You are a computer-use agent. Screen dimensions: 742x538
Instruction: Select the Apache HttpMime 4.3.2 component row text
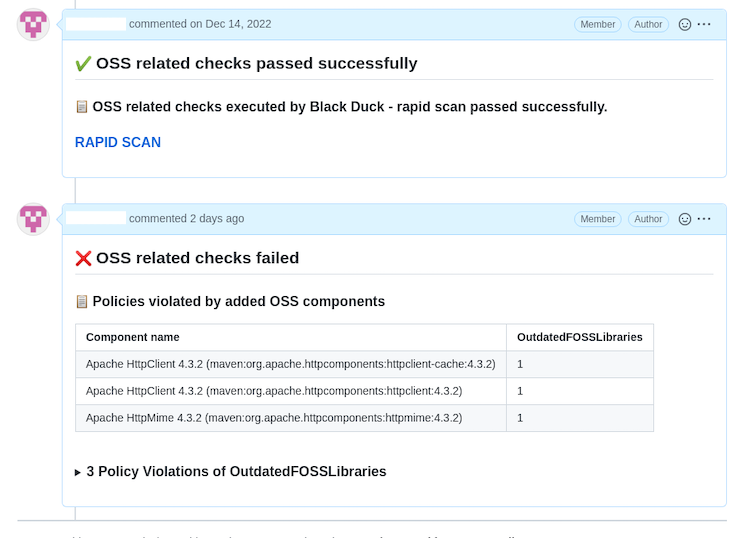(274, 418)
